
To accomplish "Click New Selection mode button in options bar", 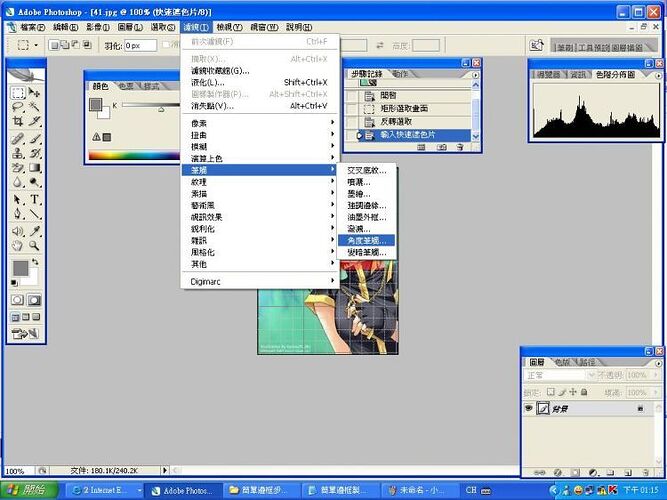I will (x=54, y=45).
